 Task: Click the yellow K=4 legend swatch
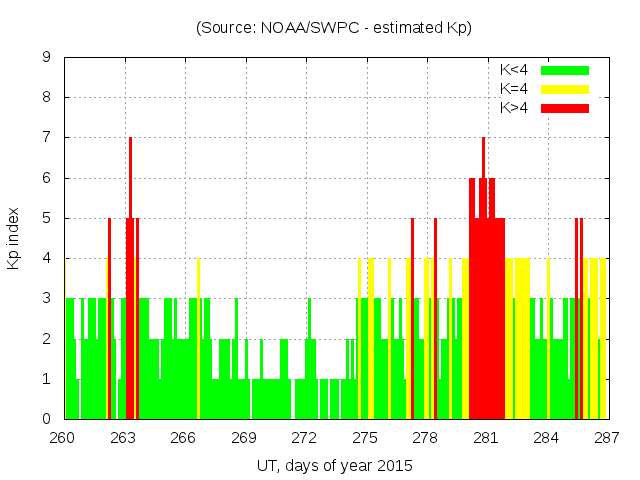[x=565, y=89]
